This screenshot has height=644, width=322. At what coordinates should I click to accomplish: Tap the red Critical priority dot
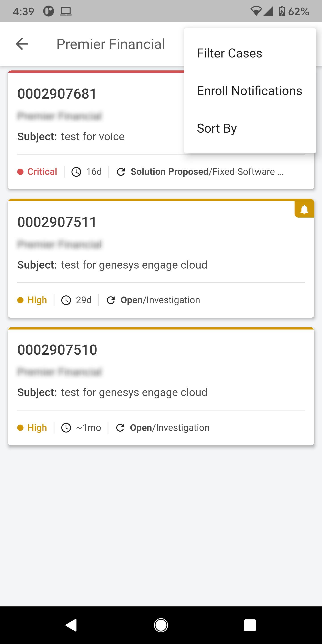(20, 172)
